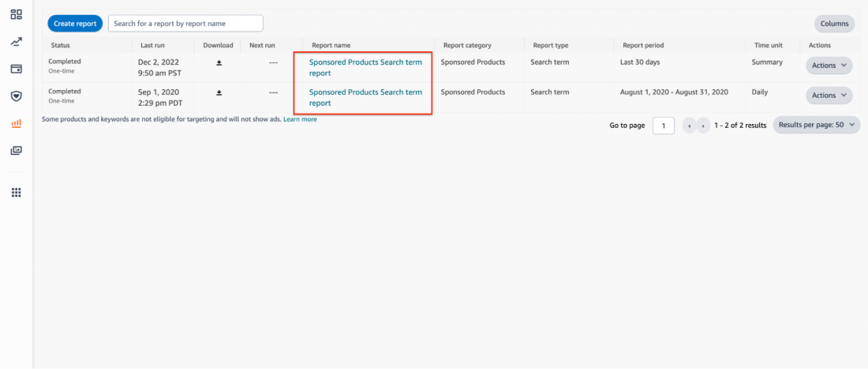Open the Columns button
Screen dimensions: 868x369
[x=834, y=24]
